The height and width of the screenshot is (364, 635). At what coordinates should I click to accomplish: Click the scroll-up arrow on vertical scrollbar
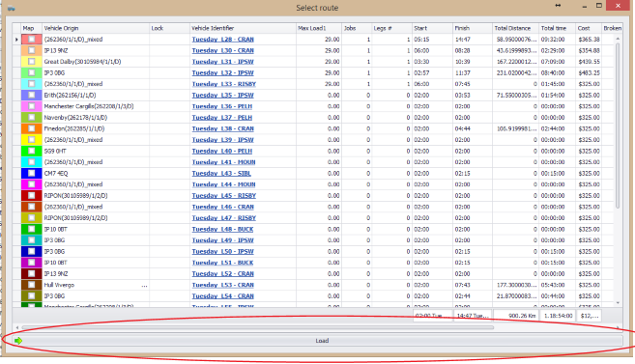click(618, 39)
